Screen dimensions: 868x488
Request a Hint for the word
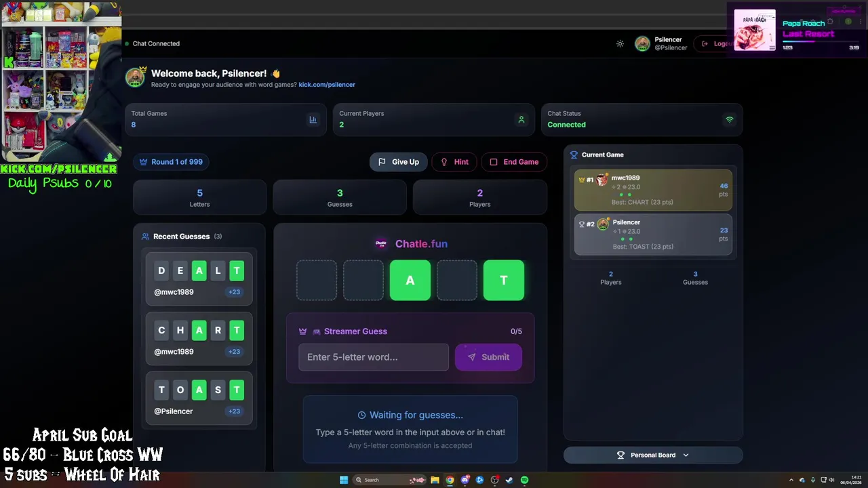pos(454,162)
